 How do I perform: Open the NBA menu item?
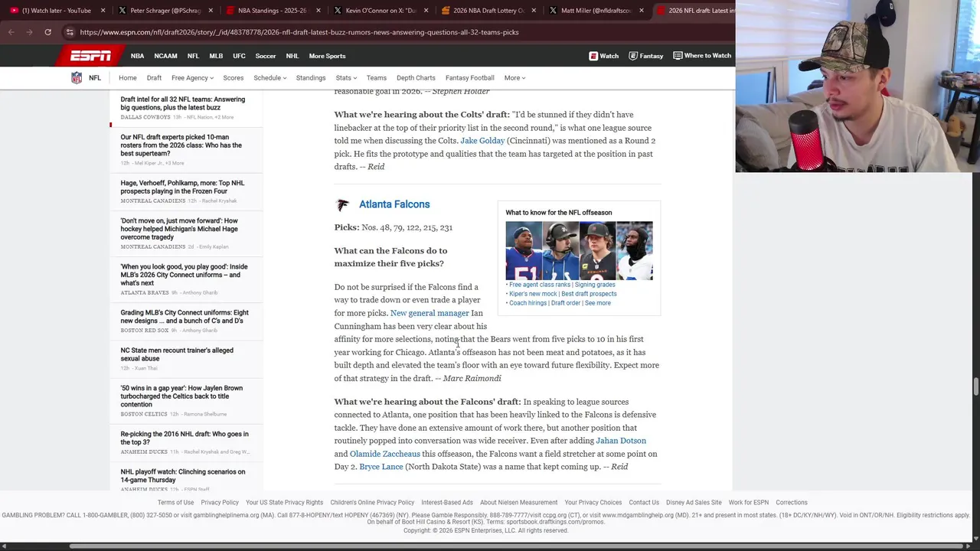pyautogui.click(x=137, y=56)
